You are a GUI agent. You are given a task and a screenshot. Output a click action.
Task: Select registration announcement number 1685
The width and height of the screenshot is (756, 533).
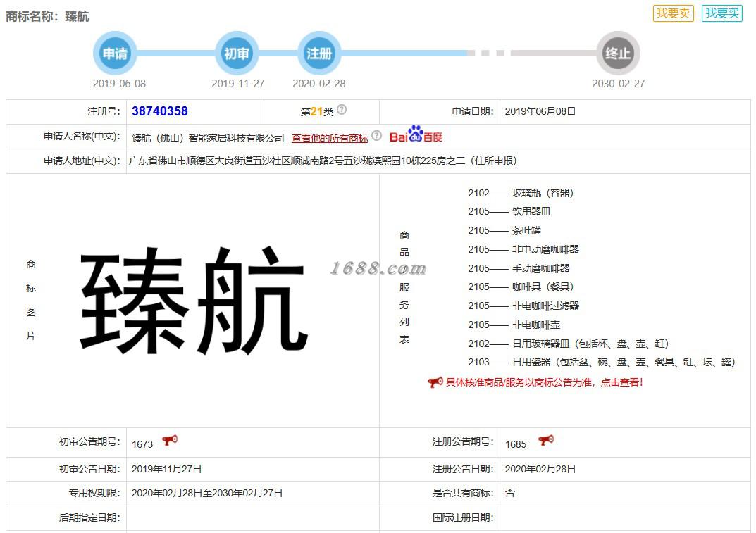(x=516, y=444)
